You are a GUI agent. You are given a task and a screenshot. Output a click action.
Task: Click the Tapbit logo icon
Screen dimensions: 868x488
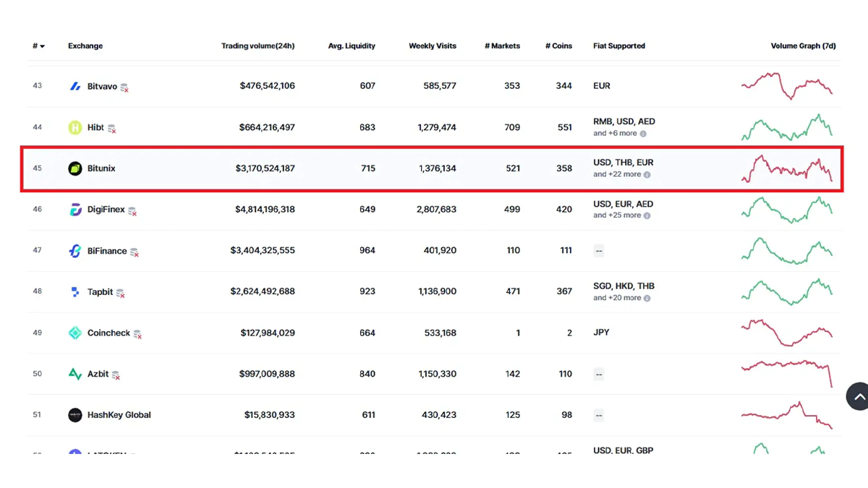[x=75, y=292]
